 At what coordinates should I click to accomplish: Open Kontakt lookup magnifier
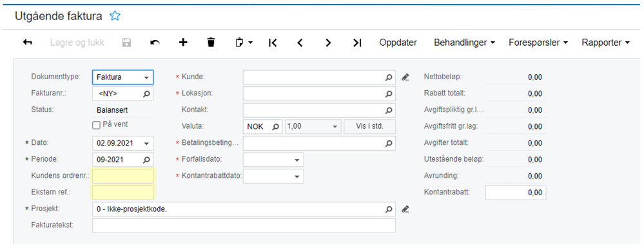(389, 110)
